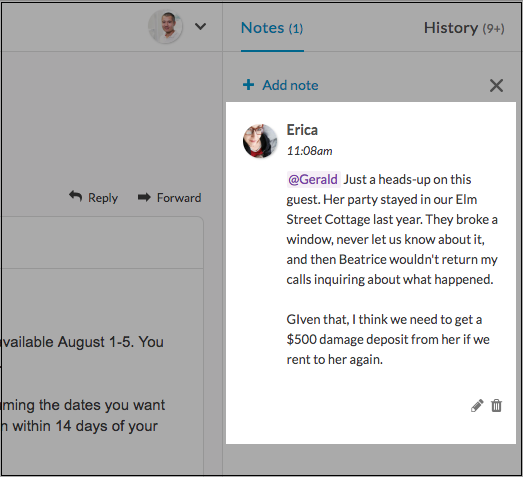Click the $500 damage deposit paragraph
The height and width of the screenshot is (477, 523).
point(388,340)
